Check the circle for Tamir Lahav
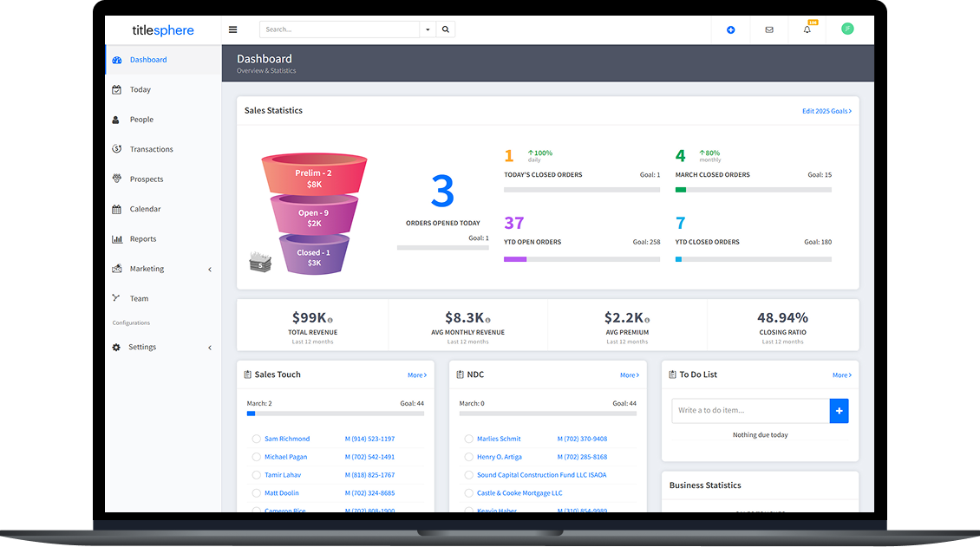Image resolution: width=980 pixels, height=547 pixels. (x=256, y=475)
